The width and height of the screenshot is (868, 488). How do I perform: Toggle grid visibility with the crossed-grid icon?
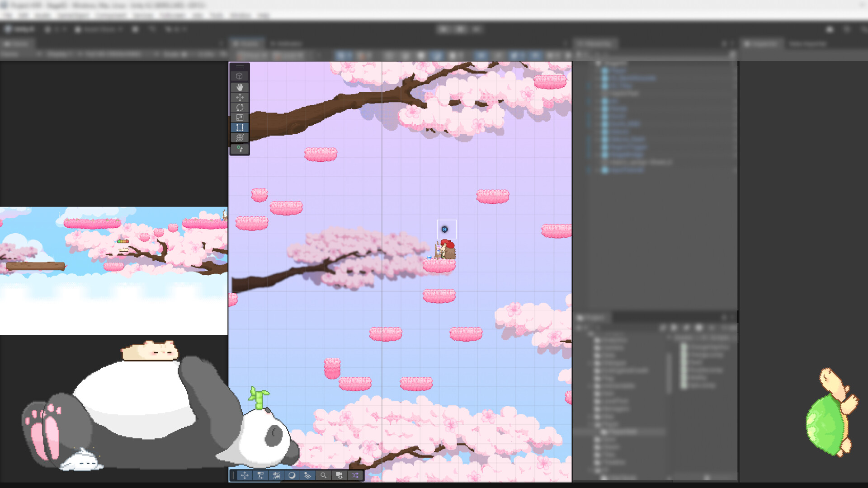(277, 476)
